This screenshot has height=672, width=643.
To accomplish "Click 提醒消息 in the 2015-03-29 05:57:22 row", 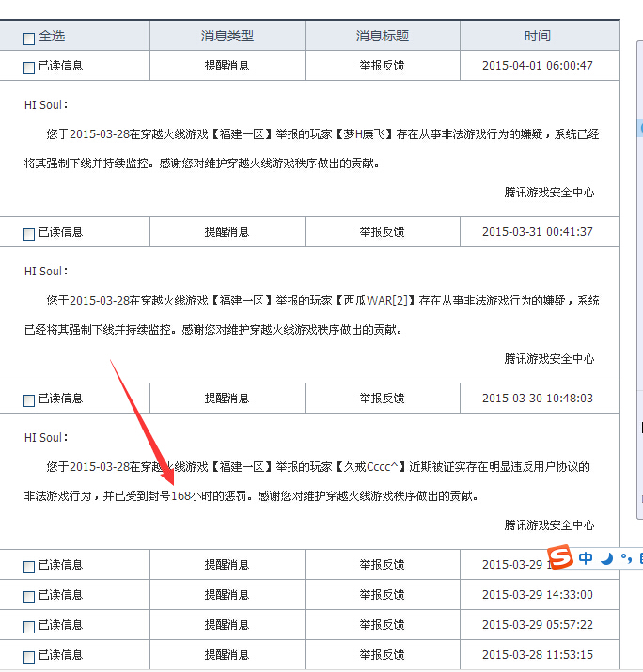I will pyautogui.click(x=227, y=625).
